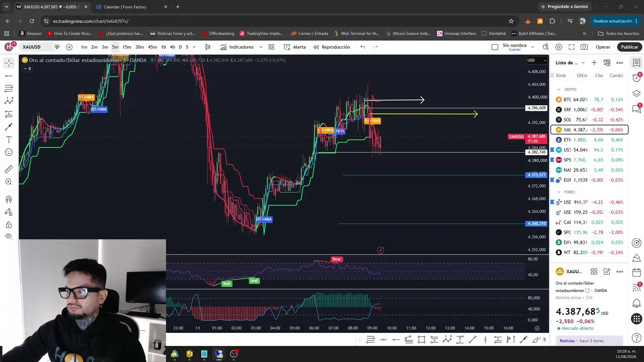644x362 pixels.
Task: Expand the watchlist name dropdown
Action: pos(583,63)
